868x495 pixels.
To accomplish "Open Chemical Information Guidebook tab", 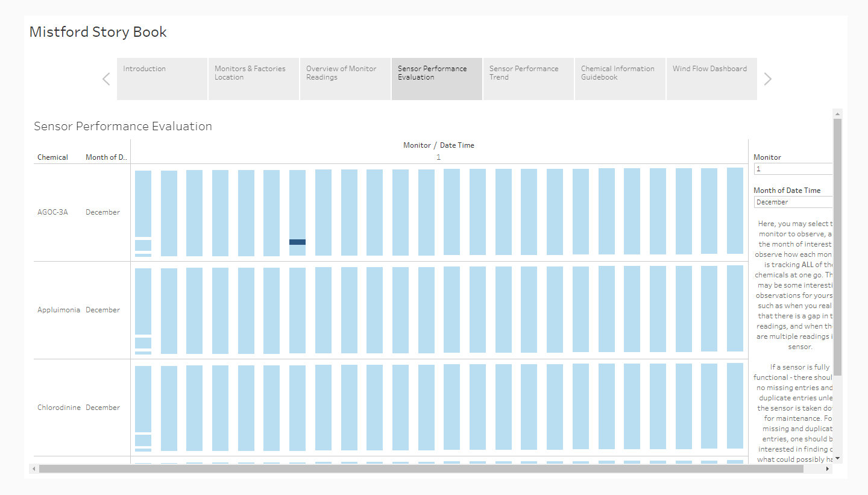I will [x=620, y=79].
